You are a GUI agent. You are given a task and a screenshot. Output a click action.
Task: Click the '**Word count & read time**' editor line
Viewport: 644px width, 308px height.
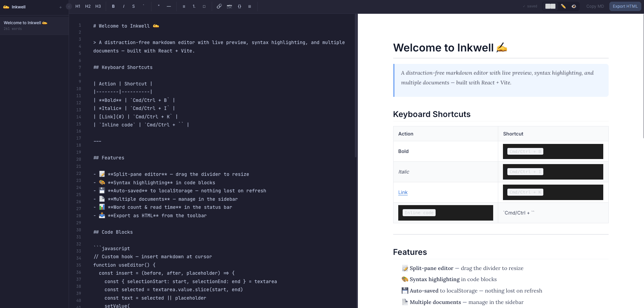pos(163,207)
